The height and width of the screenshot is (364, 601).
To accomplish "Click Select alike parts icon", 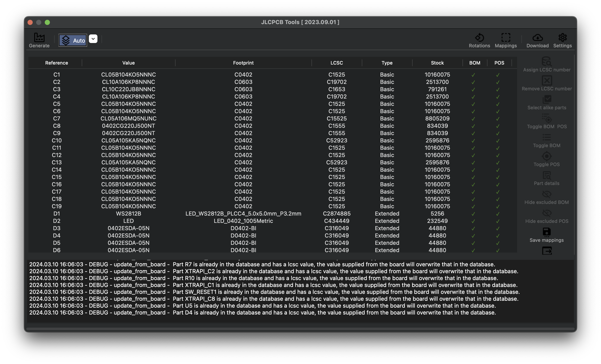I will point(547,99).
